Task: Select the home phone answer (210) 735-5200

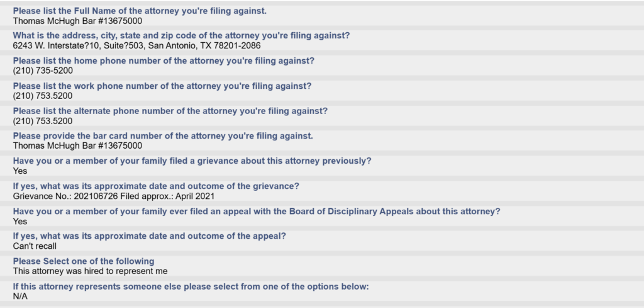Action: (x=43, y=71)
